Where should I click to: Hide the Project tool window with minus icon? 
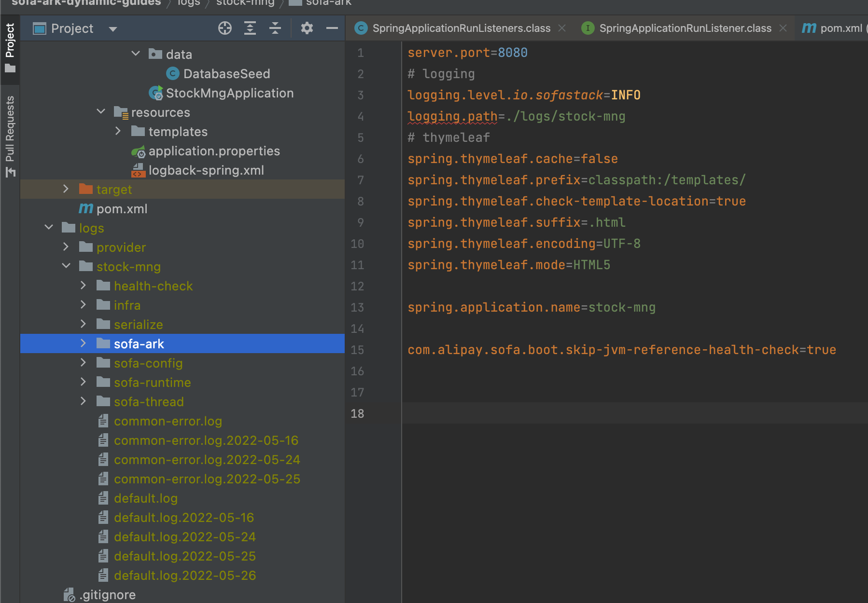pos(332,28)
